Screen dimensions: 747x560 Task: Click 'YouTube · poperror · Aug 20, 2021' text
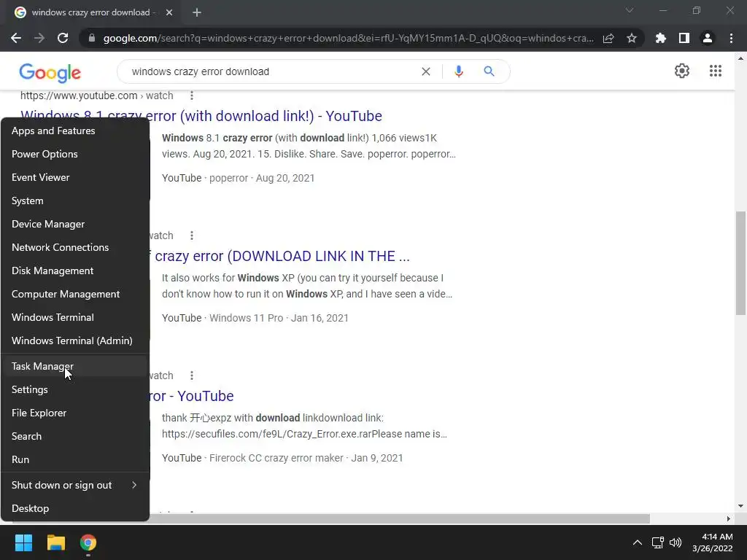(239, 178)
